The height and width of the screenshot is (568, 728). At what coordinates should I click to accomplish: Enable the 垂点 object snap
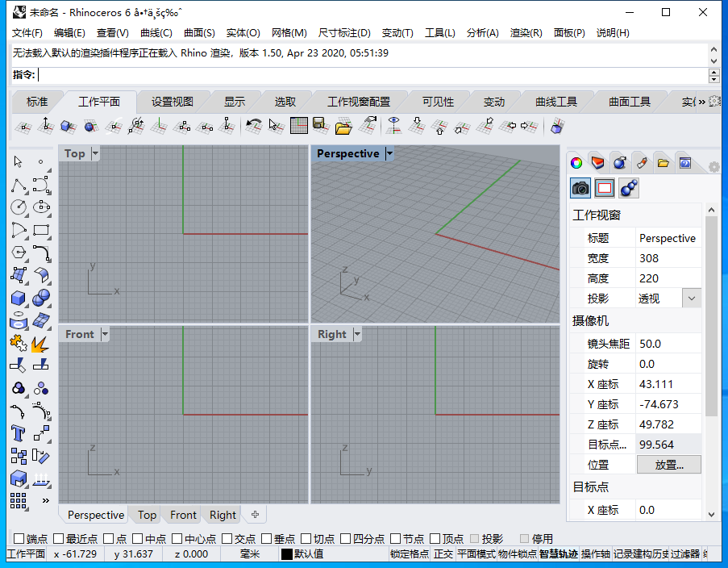pos(266,539)
